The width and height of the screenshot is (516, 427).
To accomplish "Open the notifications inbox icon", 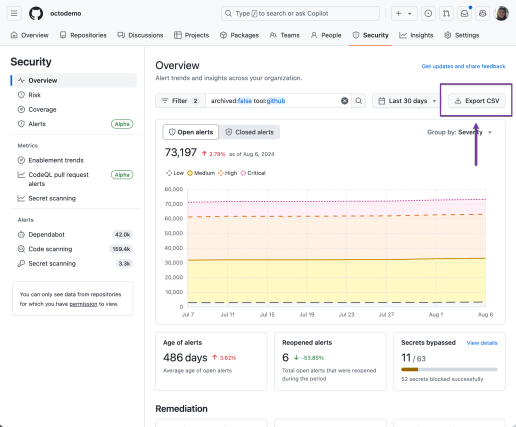I will [464, 14].
